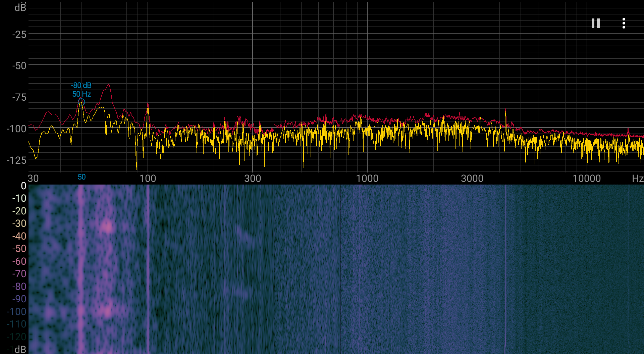The image size is (644, 354).
Task: Click the '-80 dB' peak readout label
Action: click(x=81, y=85)
